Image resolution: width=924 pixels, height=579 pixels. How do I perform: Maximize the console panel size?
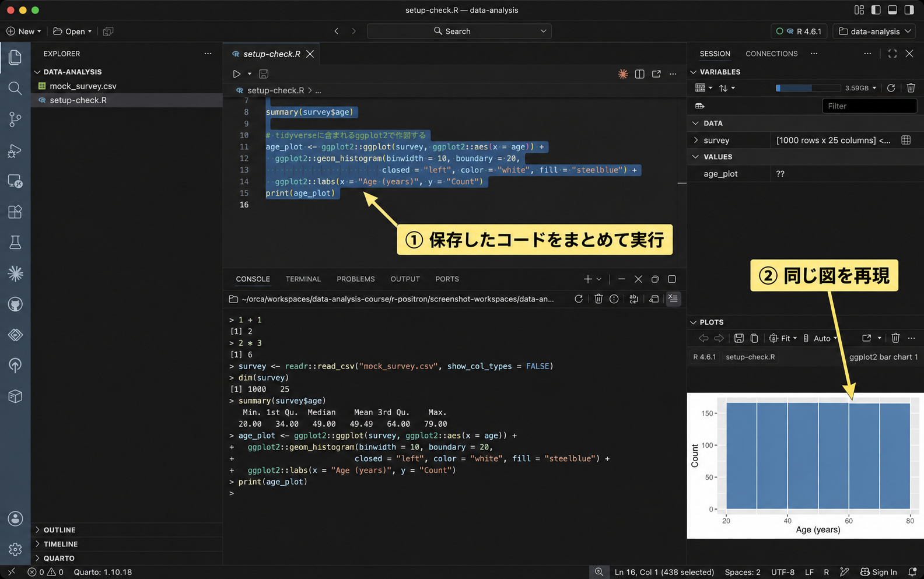[x=672, y=279]
